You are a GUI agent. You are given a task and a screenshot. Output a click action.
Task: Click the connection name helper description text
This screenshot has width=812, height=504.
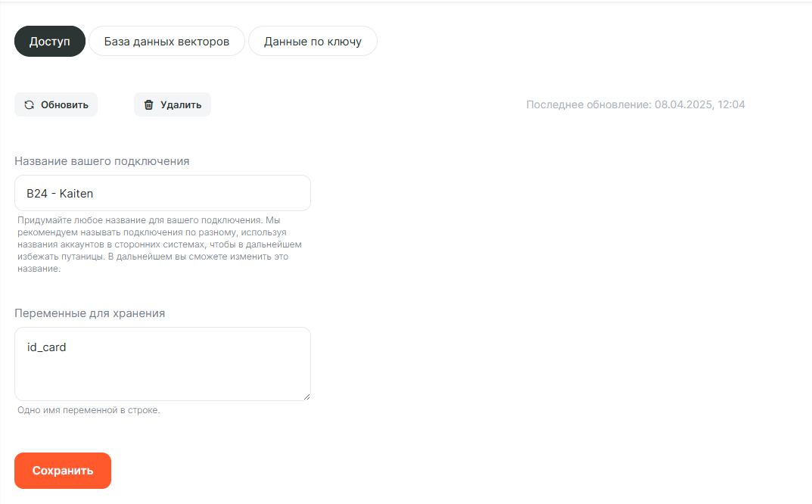click(x=159, y=244)
